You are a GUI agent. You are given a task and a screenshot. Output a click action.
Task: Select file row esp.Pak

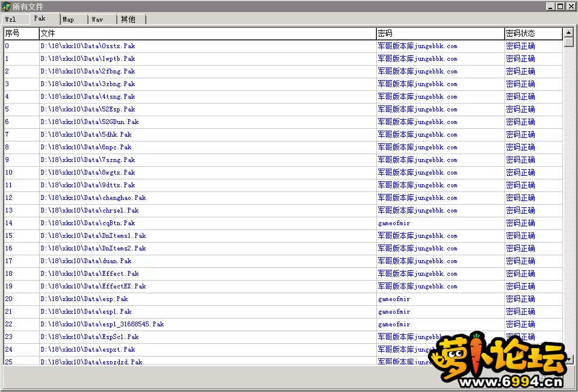pyautogui.click(x=283, y=299)
